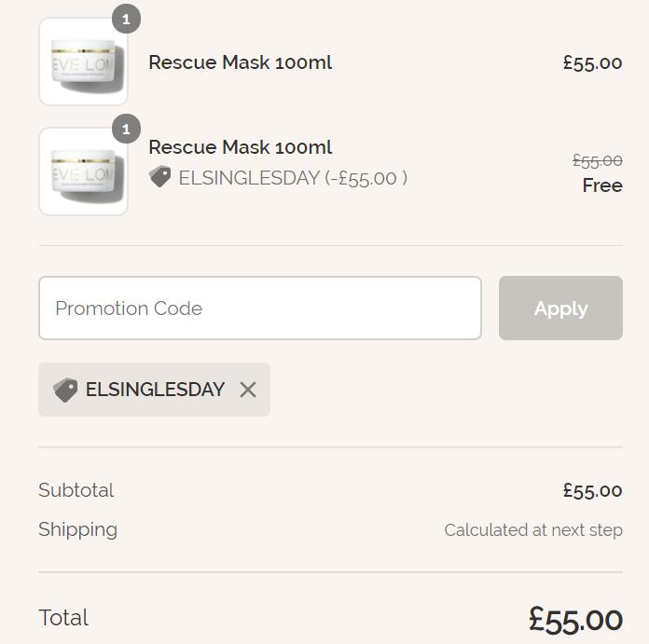Click the tag icon in promo chip
Screen dimensions: 649x644
click(65, 390)
